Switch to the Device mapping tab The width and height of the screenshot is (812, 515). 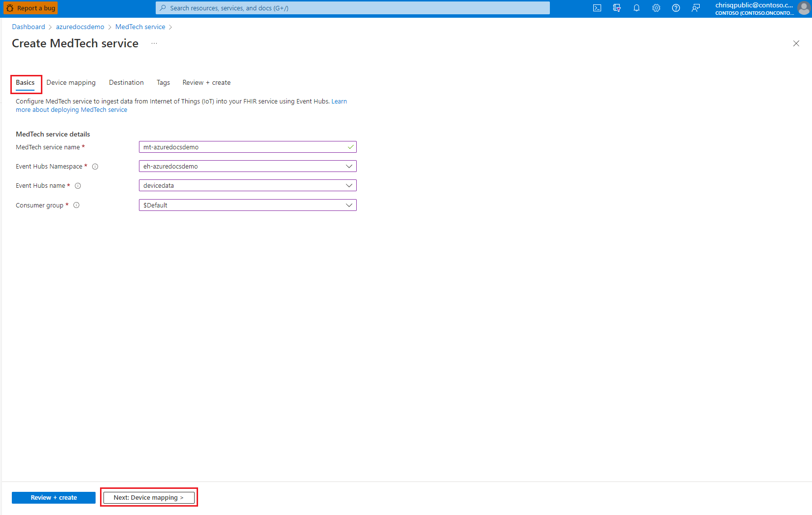pos(71,82)
